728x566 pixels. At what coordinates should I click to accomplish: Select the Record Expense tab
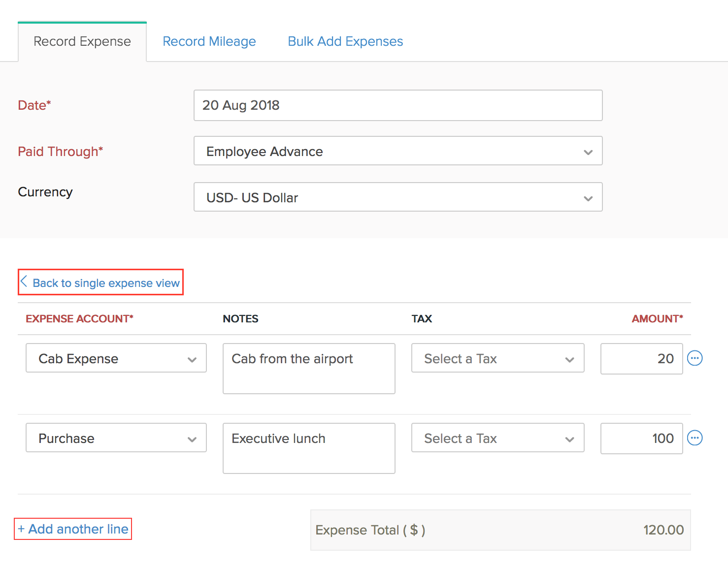tap(82, 41)
